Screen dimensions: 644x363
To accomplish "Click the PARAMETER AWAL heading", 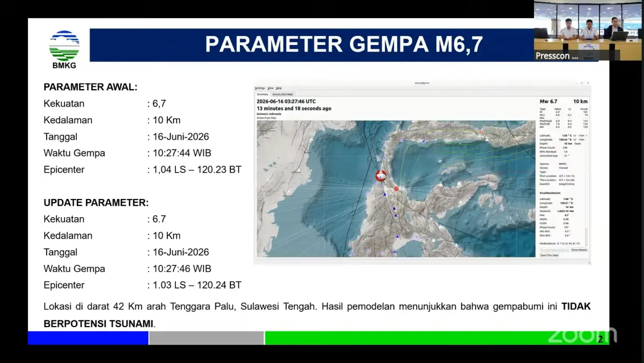I will click(90, 87).
